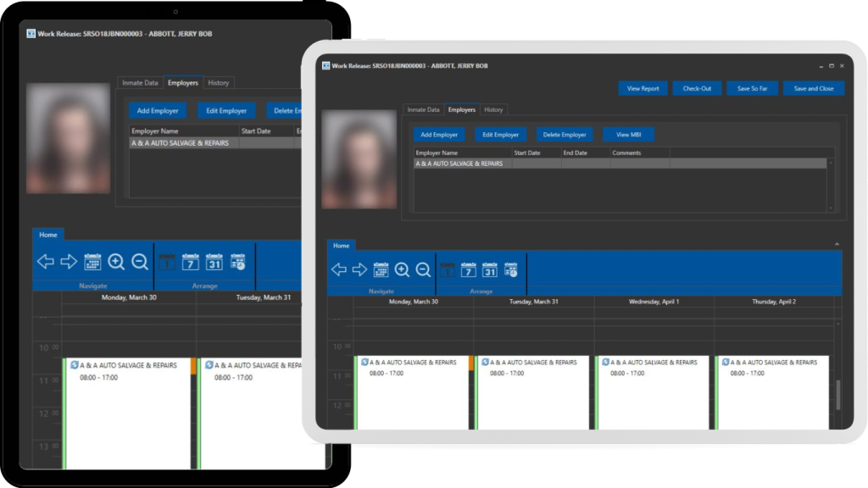Open the History tab
Image resolution: width=868 pixels, height=488 pixels.
[x=494, y=109]
